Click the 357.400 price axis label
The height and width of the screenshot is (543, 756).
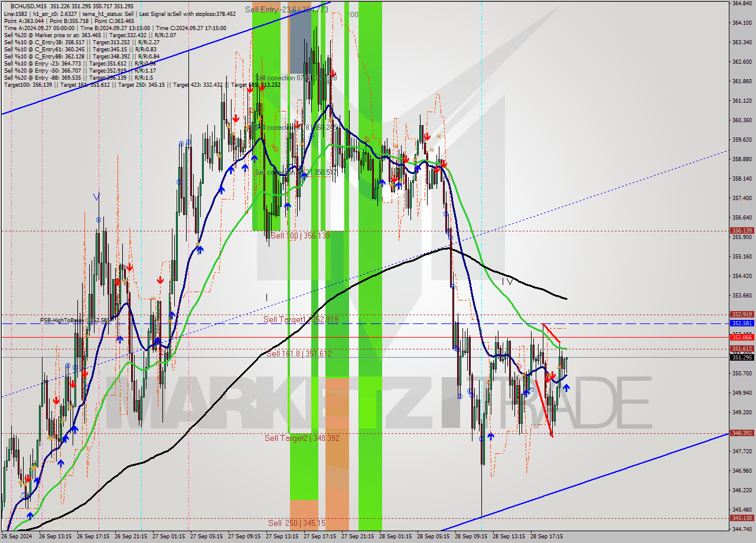742,198
